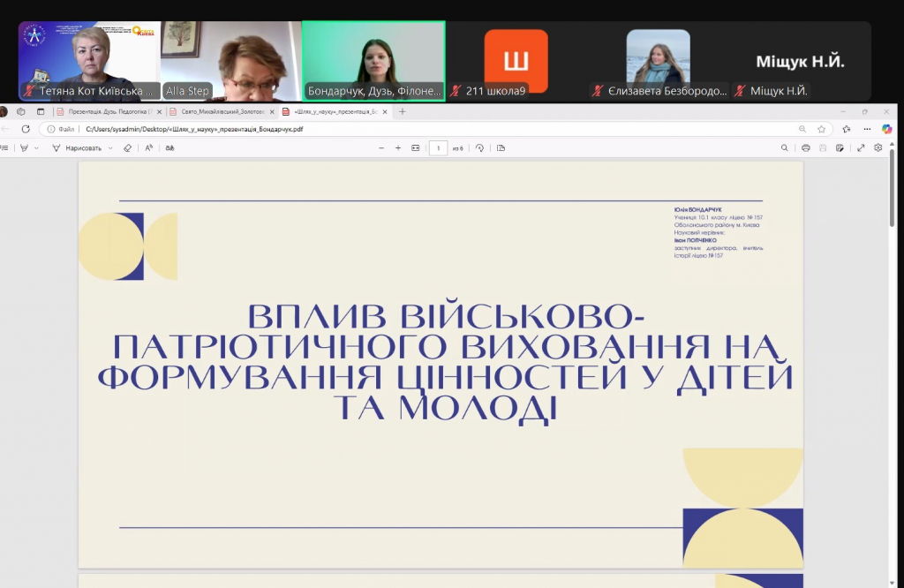904x588 pixels.
Task: Open the PDF table of contents
Action: (4, 148)
